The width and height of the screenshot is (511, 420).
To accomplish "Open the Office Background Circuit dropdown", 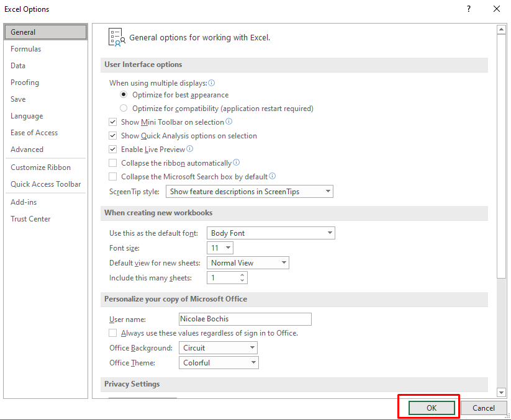I will tap(218, 347).
